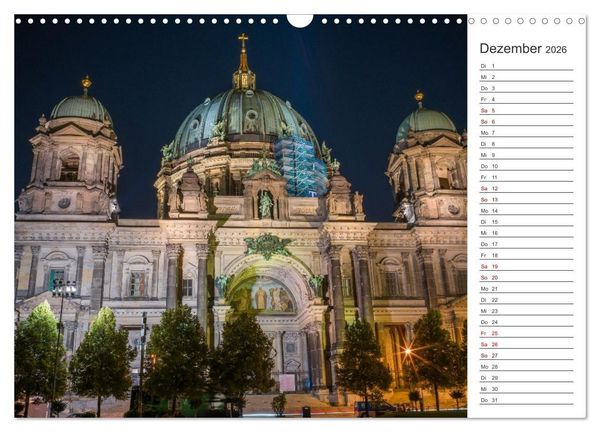The width and height of the screenshot is (600, 432).
Task: Select the Fr 18 date row
Action: tap(527, 255)
